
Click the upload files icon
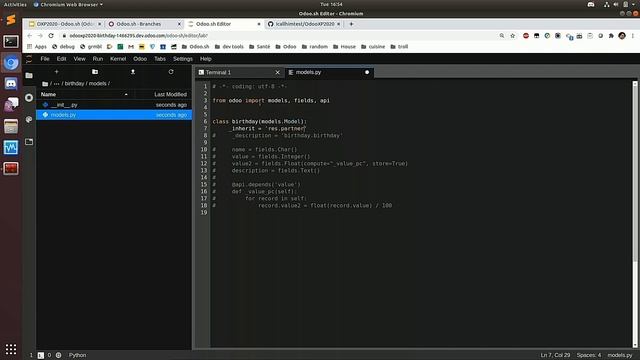click(133, 72)
